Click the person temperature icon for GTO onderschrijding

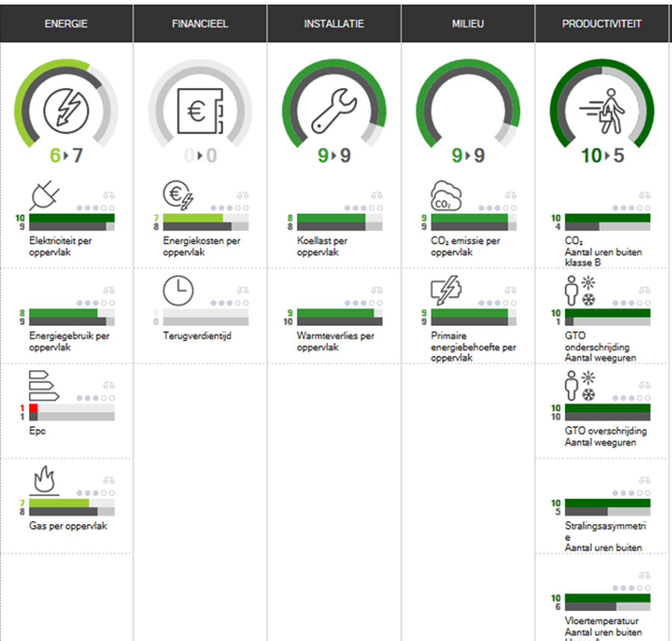tap(579, 291)
